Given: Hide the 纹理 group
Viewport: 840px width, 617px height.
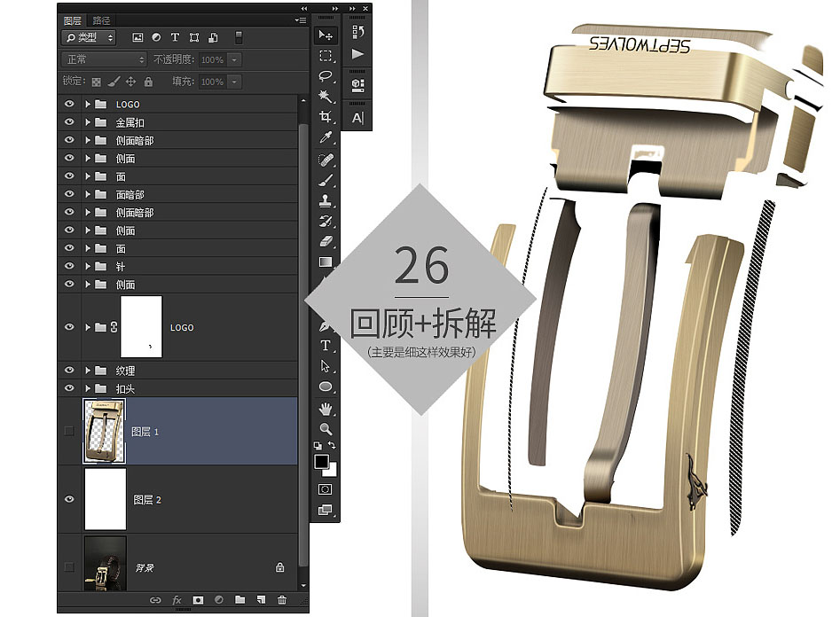Looking at the screenshot, I should point(69,370).
